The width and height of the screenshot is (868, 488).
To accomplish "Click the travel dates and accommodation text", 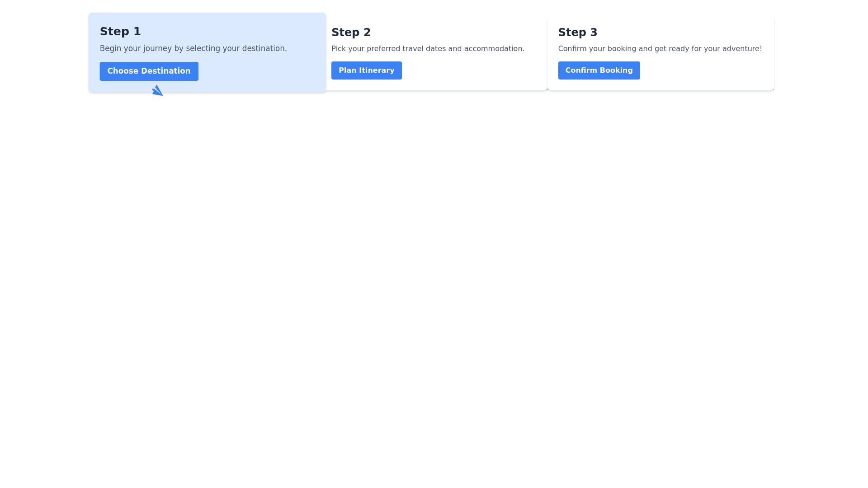I will point(428,48).
